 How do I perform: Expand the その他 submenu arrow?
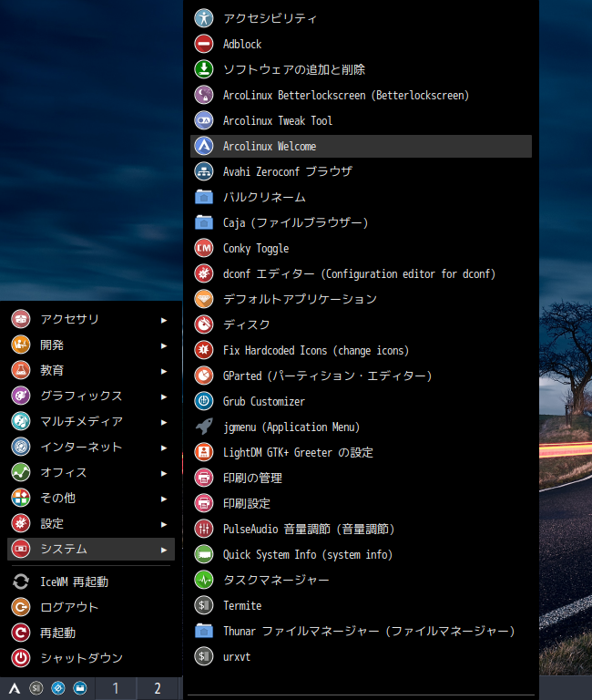164,499
